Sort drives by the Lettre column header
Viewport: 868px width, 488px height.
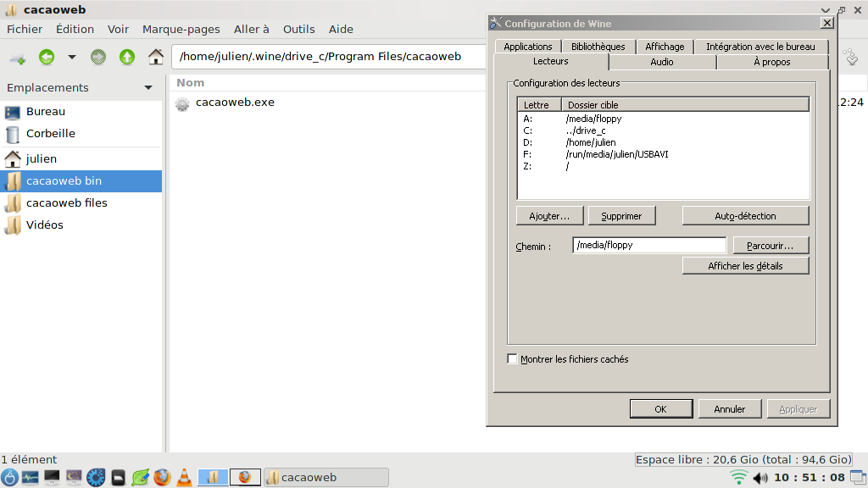point(539,104)
